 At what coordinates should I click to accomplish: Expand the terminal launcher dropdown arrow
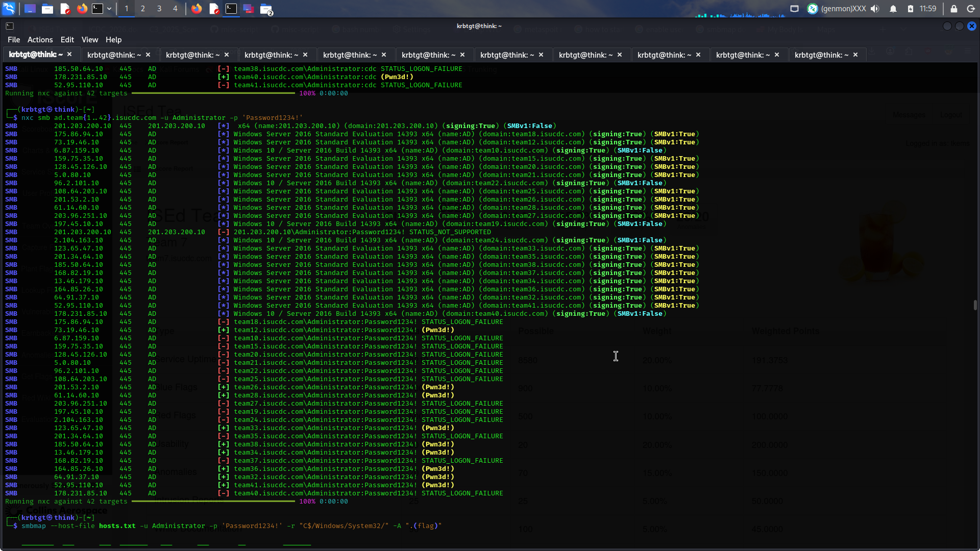pyautogui.click(x=109, y=9)
